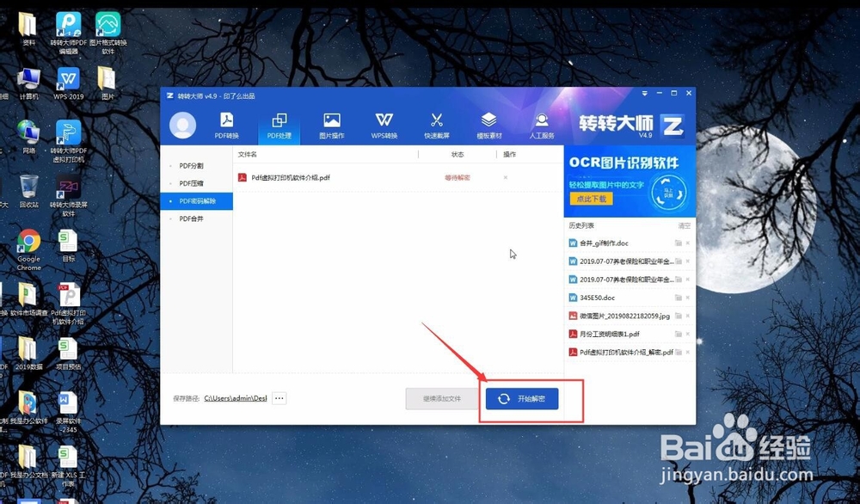Open folder for 微信图片_20190822182059.jpg entry
The height and width of the screenshot is (504, 860).
[x=678, y=316]
